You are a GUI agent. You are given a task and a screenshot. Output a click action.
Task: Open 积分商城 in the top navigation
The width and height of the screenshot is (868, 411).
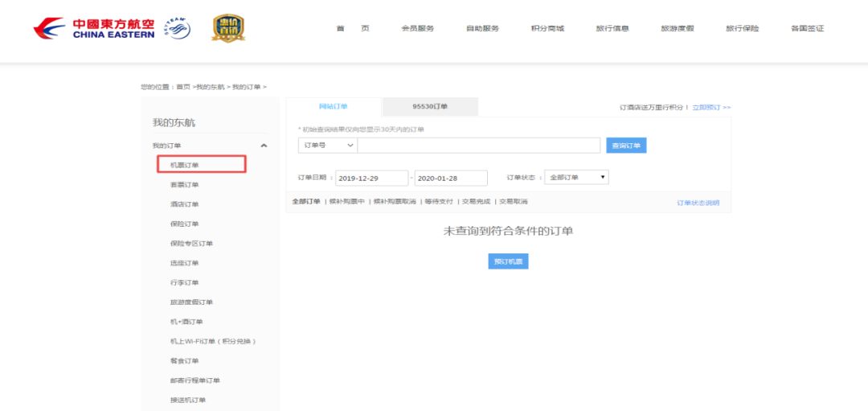click(547, 29)
